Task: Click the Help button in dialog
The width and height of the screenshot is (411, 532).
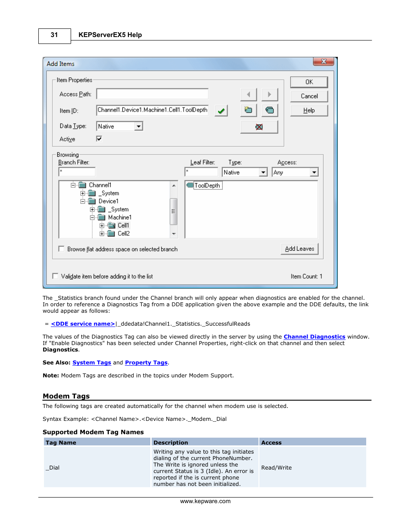Action: [x=309, y=110]
